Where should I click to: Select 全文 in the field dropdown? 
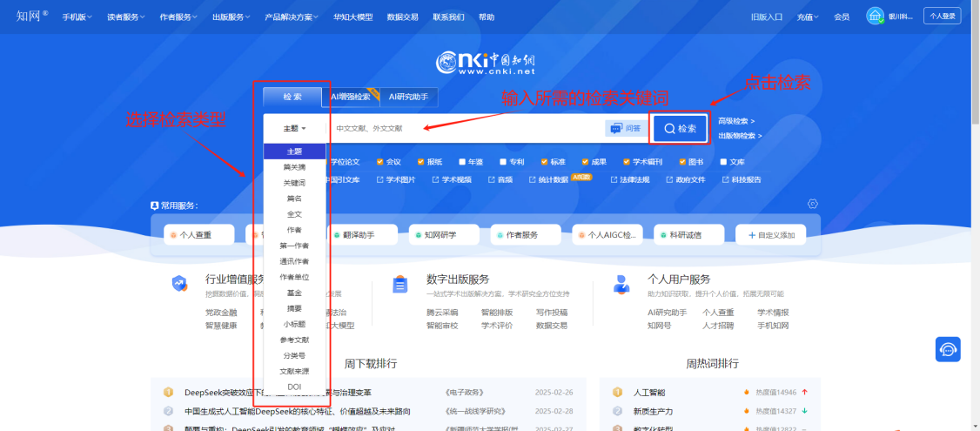tap(294, 214)
